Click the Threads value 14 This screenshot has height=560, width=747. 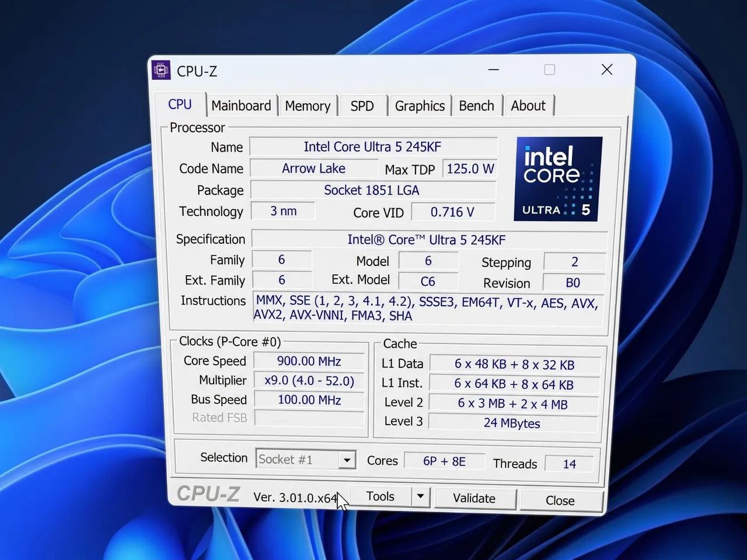[x=569, y=464]
